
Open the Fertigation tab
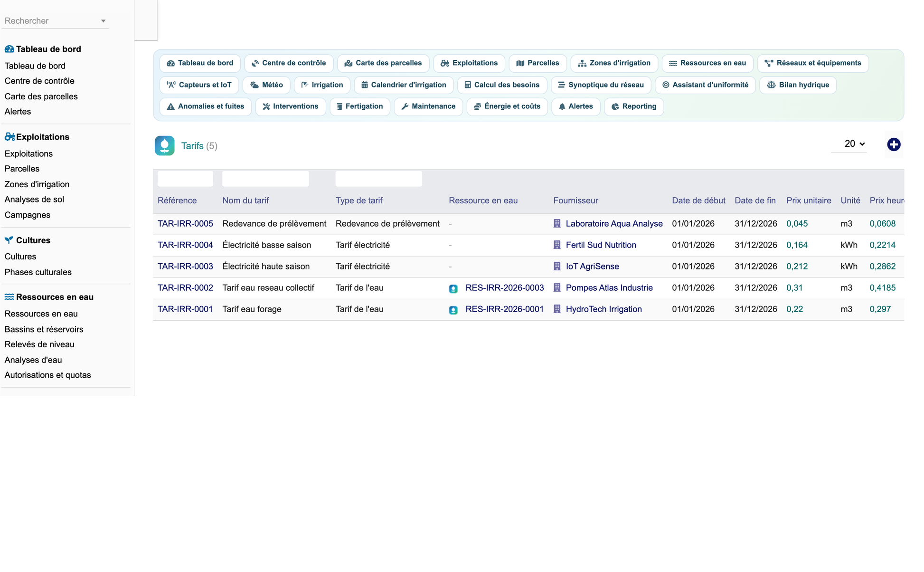(360, 106)
